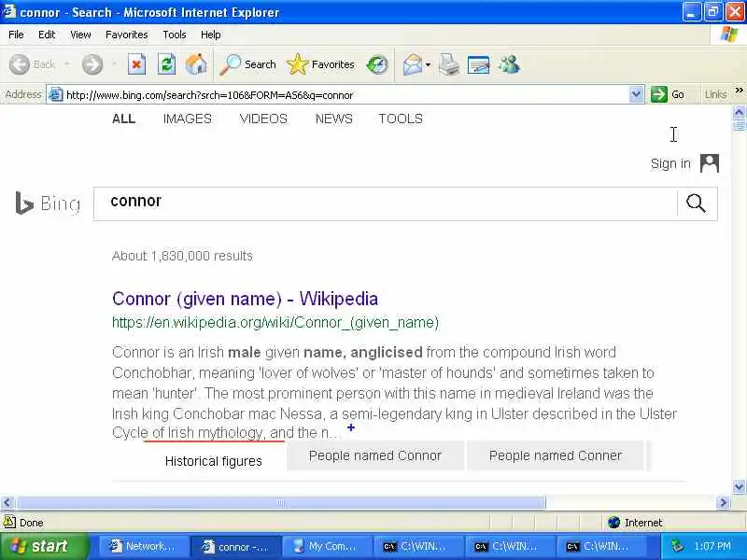Click the Back navigation arrow icon
This screenshot has height=560, width=747.
[20, 64]
